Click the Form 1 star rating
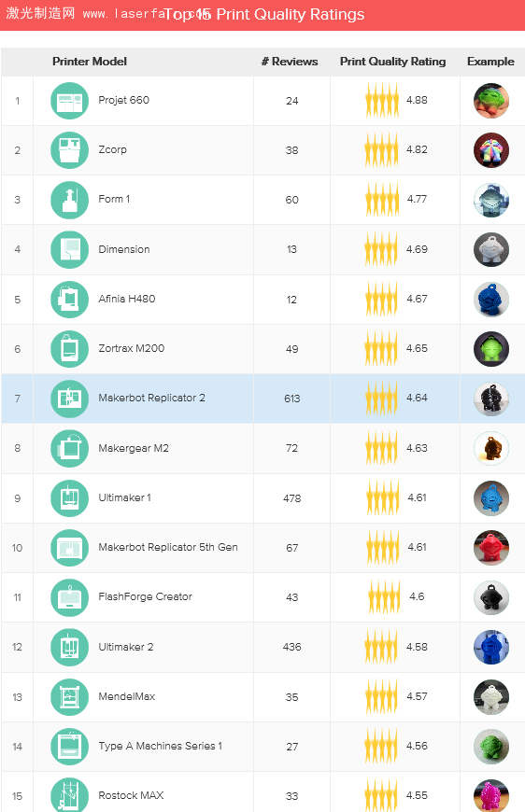Image resolution: width=525 pixels, height=812 pixels. coord(382,200)
